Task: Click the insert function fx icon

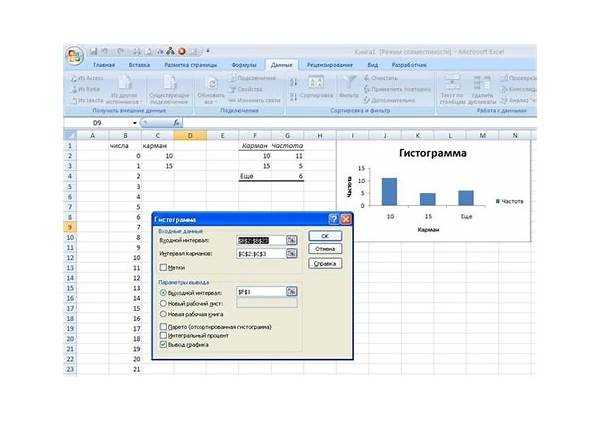Action: point(176,123)
